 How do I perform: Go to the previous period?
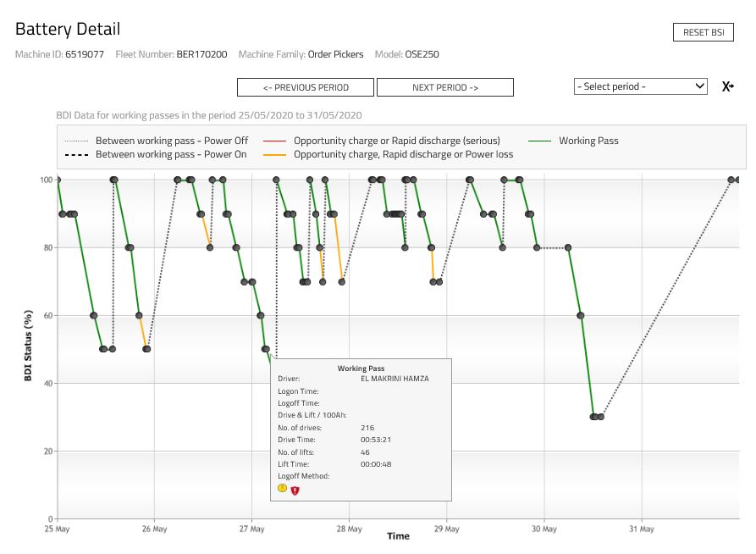(x=306, y=87)
